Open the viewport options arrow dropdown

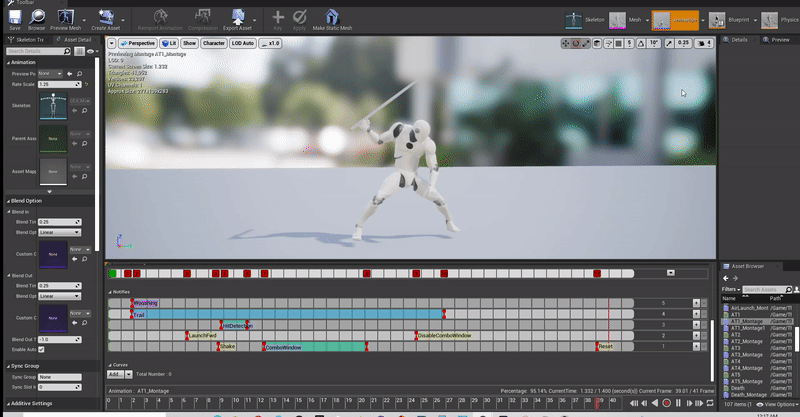[x=111, y=43]
